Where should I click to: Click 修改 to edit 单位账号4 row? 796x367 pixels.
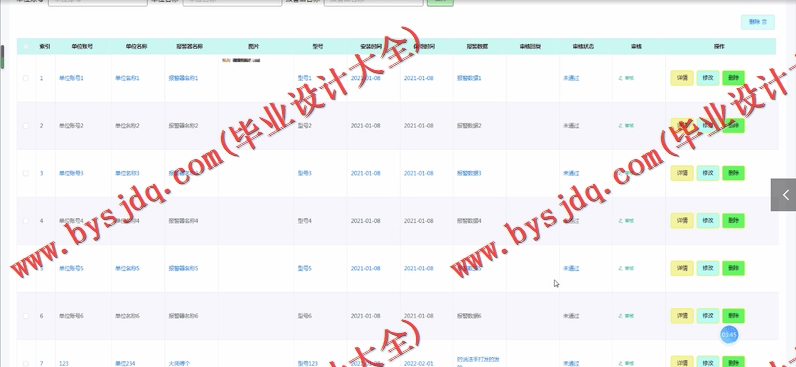tap(708, 221)
